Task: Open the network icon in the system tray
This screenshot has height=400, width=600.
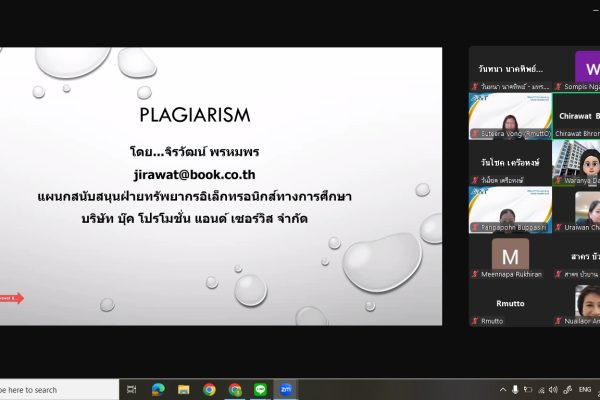Action: click(x=541, y=390)
